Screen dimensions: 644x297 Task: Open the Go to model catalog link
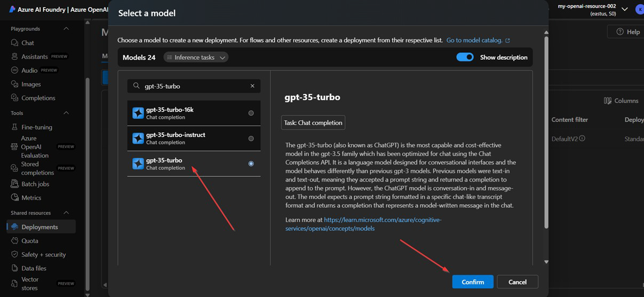click(474, 40)
